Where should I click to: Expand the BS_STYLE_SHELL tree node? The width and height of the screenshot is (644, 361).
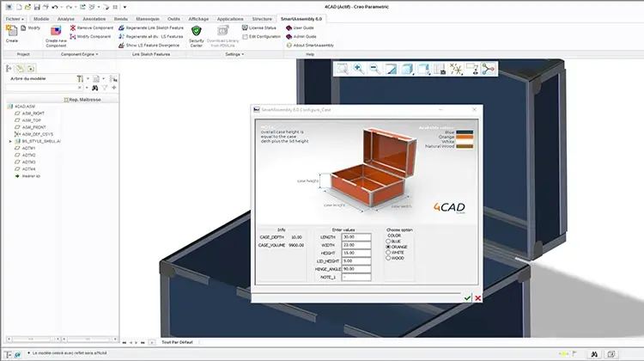click(10, 141)
